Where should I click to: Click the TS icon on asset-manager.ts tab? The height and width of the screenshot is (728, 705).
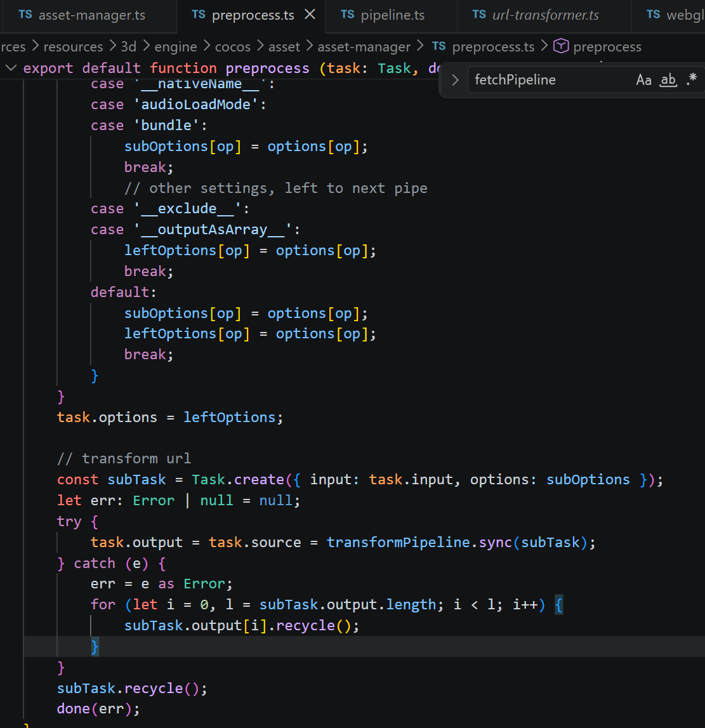tap(25, 15)
